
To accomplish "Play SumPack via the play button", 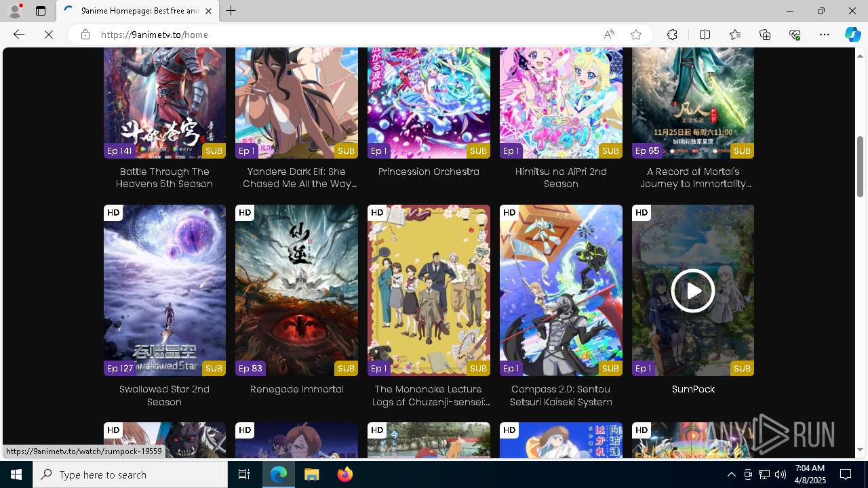I will (692, 290).
